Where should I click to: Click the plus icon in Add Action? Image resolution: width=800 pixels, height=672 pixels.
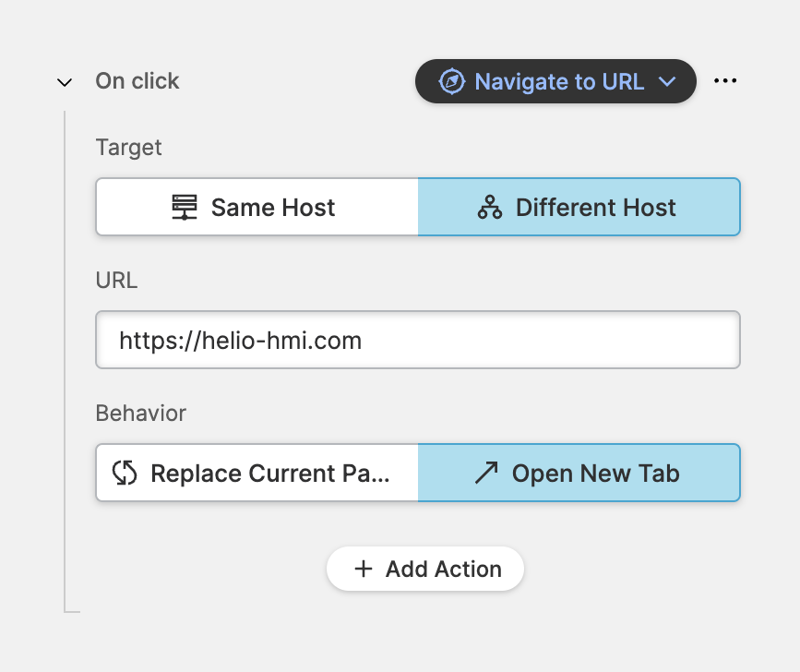[x=364, y=570]
